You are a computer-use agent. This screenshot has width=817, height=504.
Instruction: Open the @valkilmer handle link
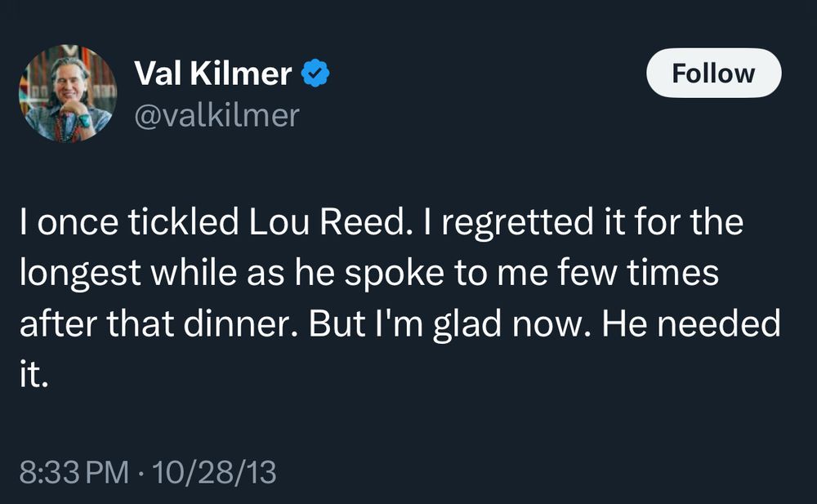[x=217, y=115]
